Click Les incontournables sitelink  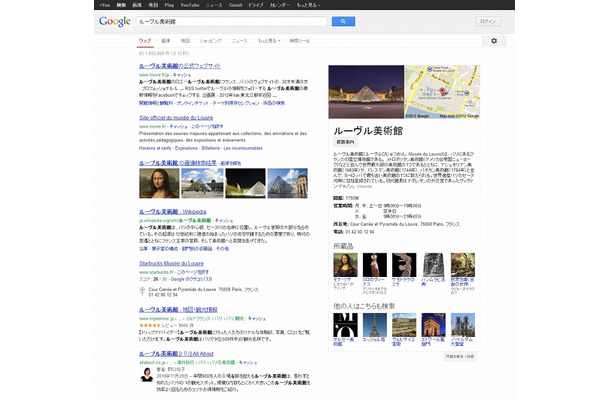[243, 148]
